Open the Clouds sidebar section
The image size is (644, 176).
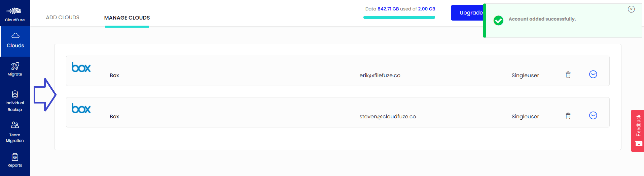coord(15,41)
